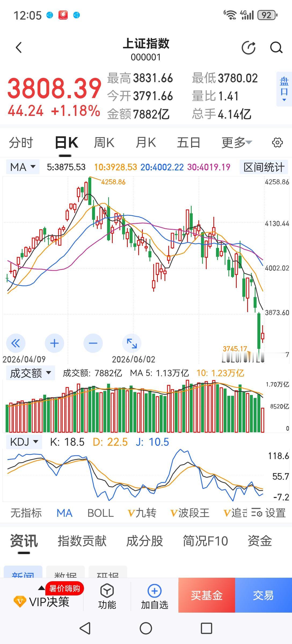Open the search magnifier icon
Screen dimensions: 292x644
point(276,48)
